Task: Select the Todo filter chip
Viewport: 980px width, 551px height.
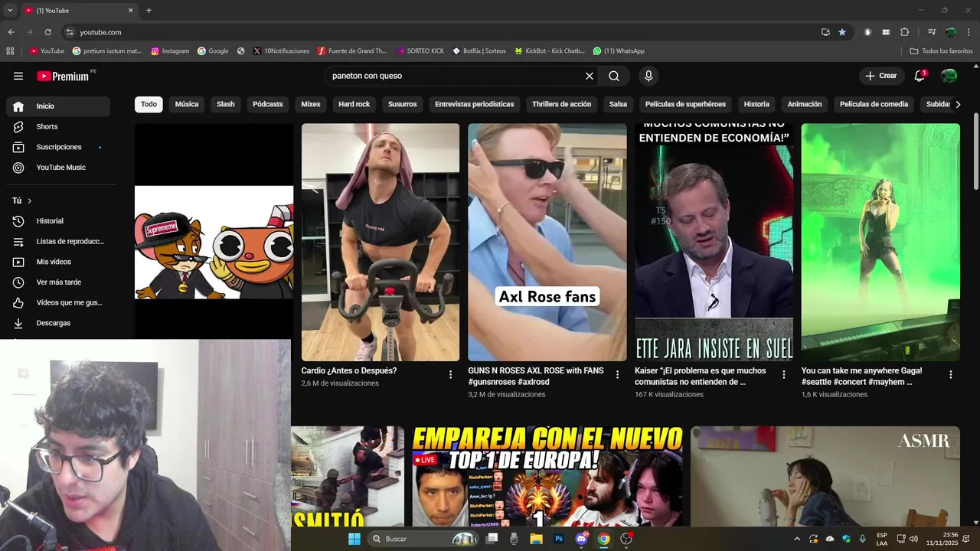Action: pos(149,104)
